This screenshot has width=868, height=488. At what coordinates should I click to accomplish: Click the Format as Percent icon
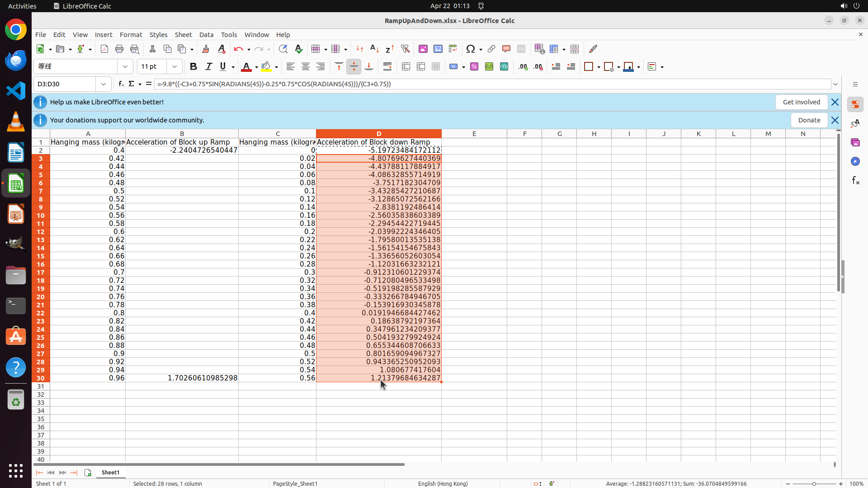click(x=474, y=67)
